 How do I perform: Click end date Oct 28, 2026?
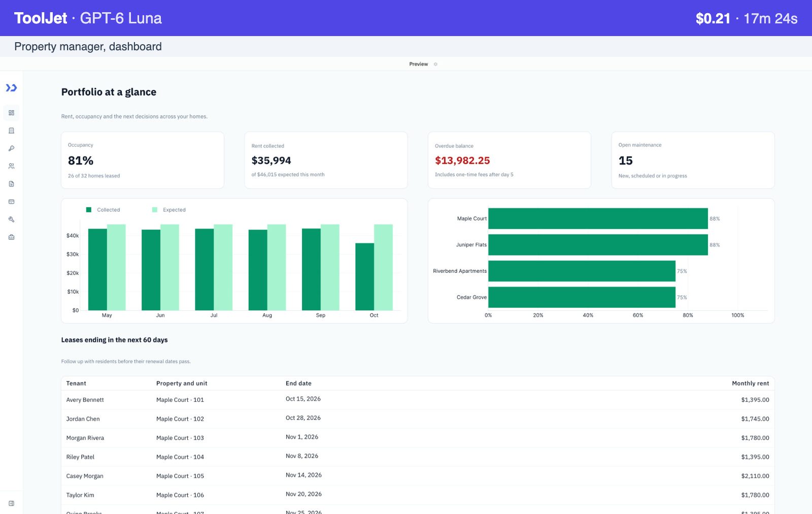point(303,418)
